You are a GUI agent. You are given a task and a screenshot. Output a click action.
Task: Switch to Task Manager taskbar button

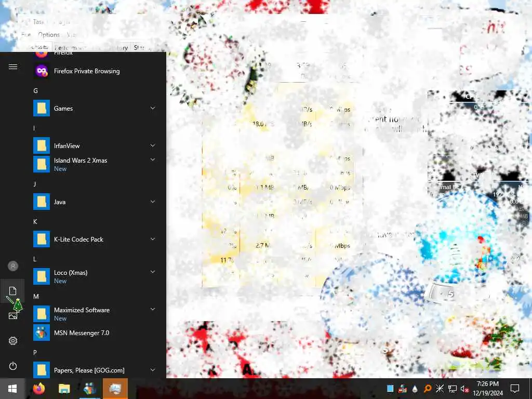pos(115,389)
